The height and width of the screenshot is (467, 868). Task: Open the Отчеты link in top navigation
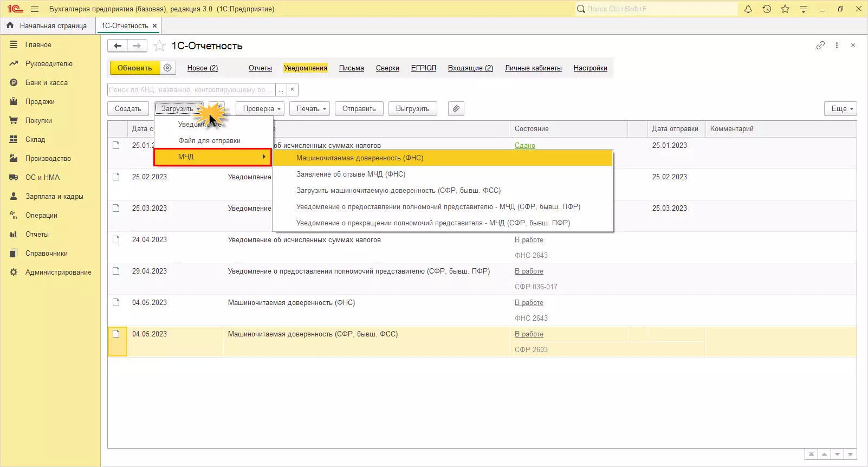(x=260, y=68)
